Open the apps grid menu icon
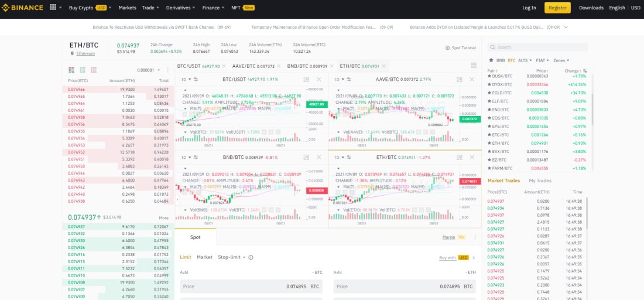Screen dimensions: 644x300 click(x=53, y=8)
